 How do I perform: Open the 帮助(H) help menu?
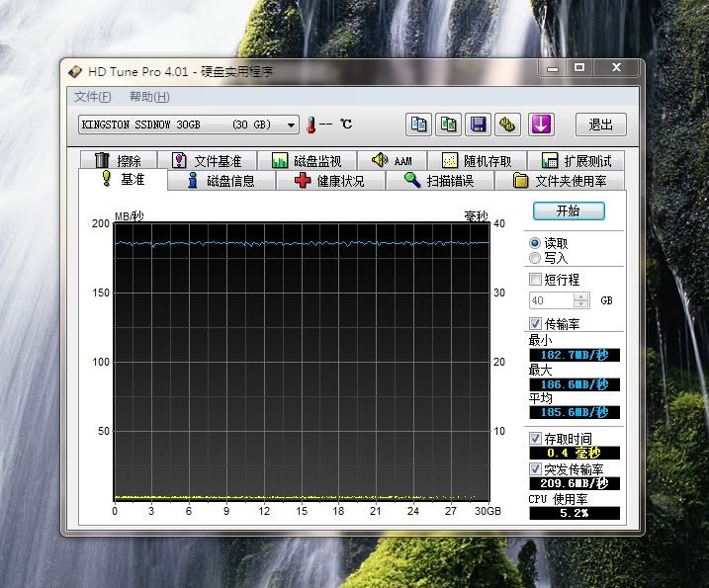149,97
